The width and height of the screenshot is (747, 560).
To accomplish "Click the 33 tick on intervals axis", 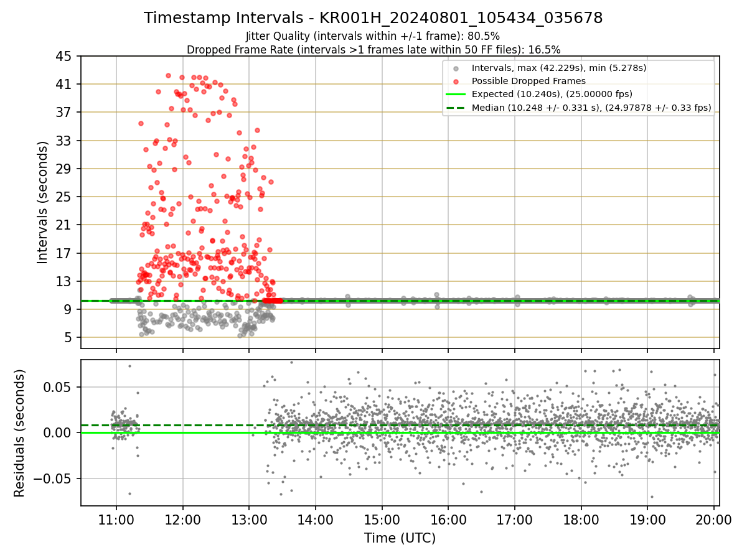I will (x=65, y=141).
